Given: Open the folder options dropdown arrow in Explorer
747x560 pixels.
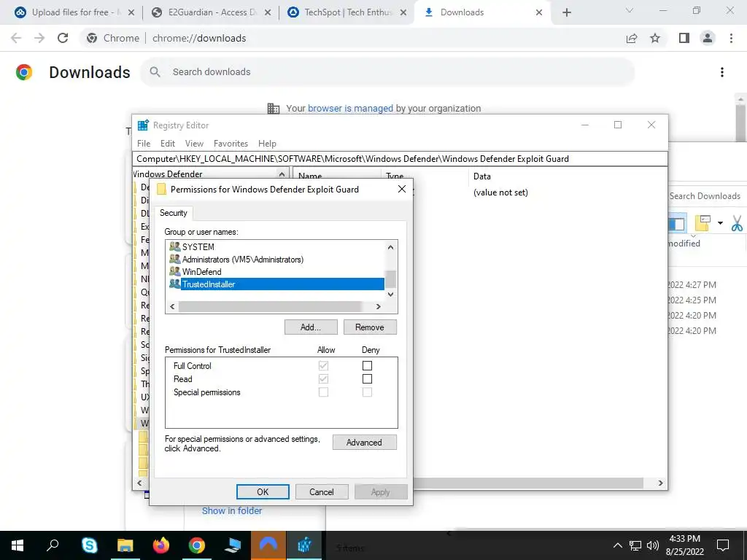Looking at the screenshot, I should point(720,223).
